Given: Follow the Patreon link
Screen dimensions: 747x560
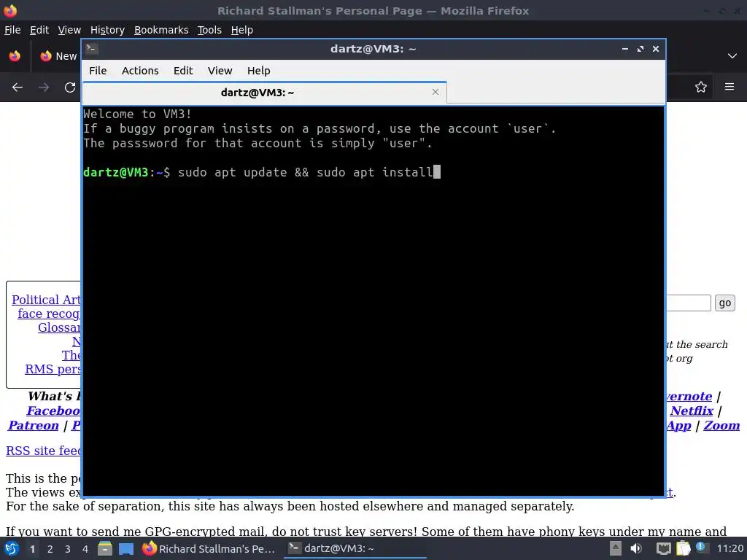Looking at the screenshot, I should 34,425.
